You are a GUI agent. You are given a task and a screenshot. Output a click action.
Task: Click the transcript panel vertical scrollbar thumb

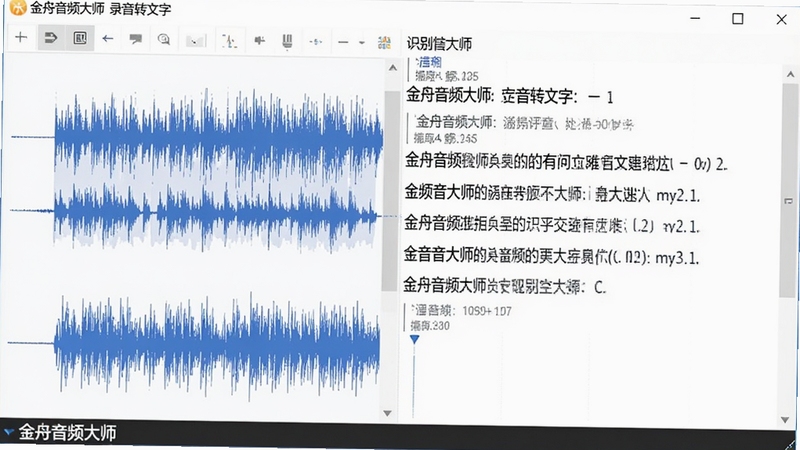(x=789, y=191)
